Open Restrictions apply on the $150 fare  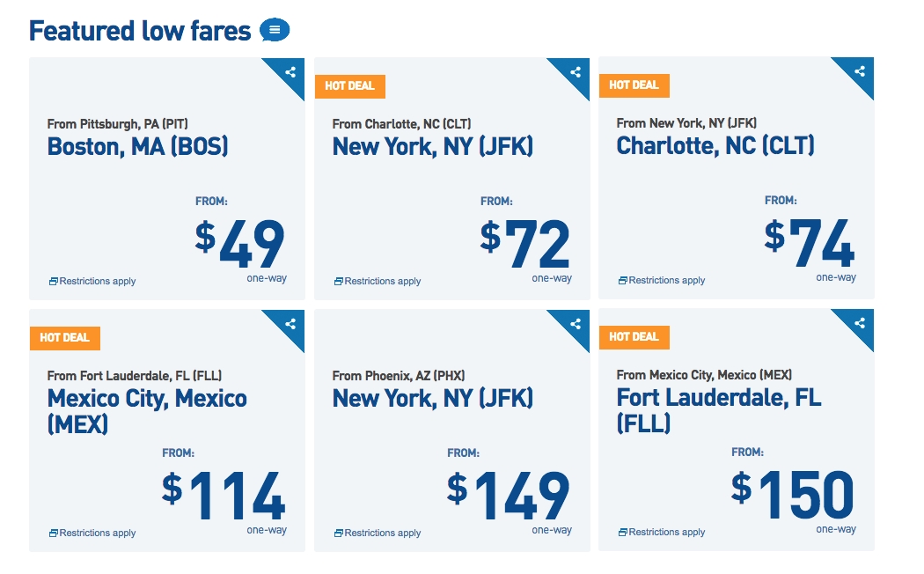point(662,532)
